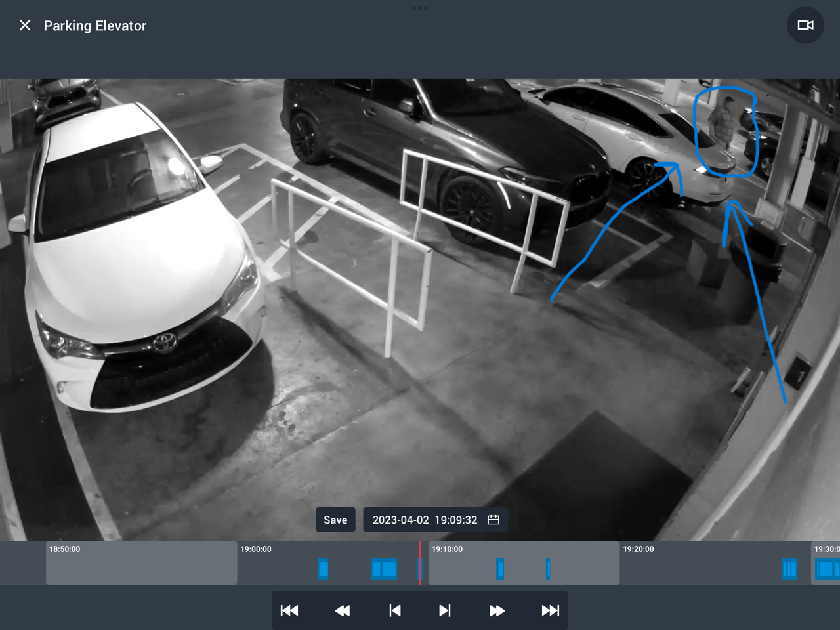Viewport: 840px width, 630px height.
Task: Click the red playhead on the timeline
Action: [x=420, y=563]
